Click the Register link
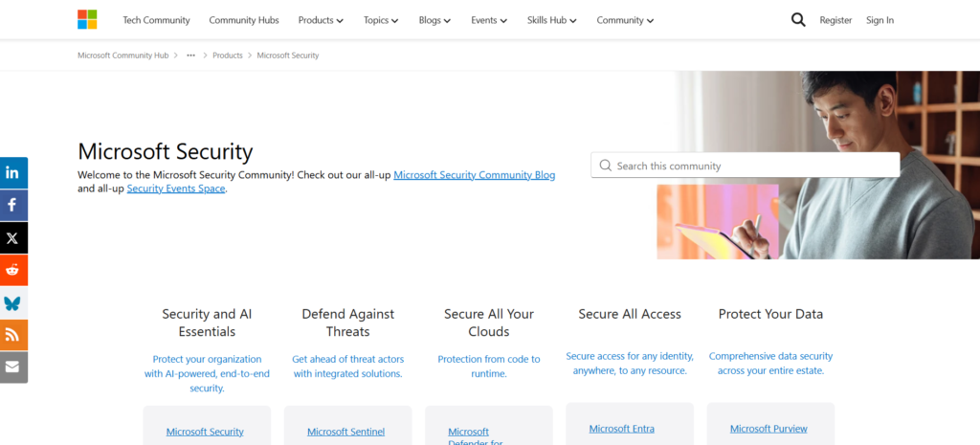The width and height of the screenshot is (980, 445). click(835, 20)
